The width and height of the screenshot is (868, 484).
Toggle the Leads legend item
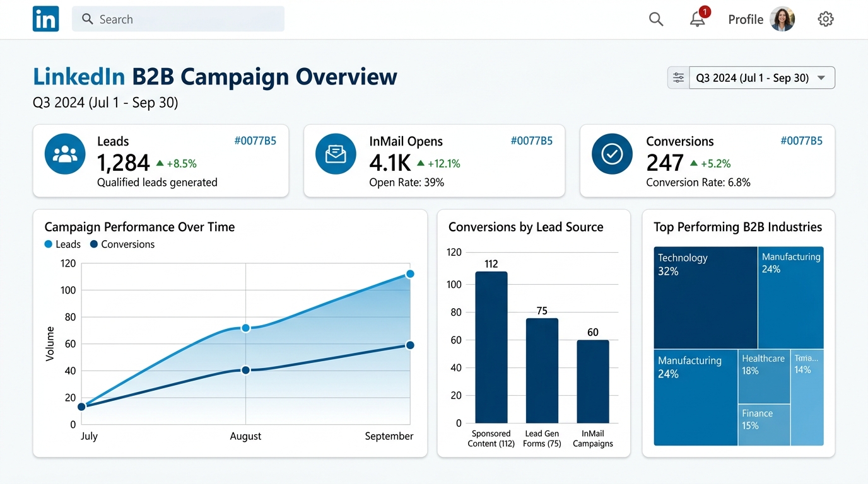point(62,245)
